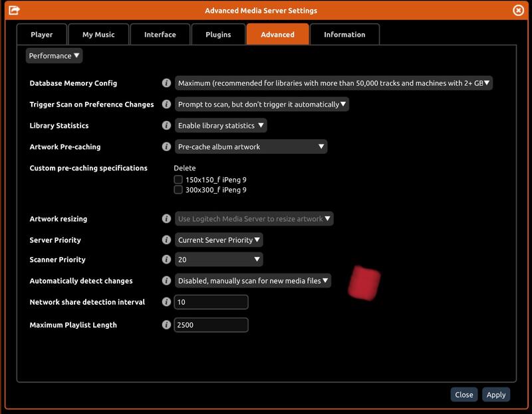The width and height of the screenshot is (532, 414).
Task: Click info icon for Artwork Pre-caching
Action: point(166,146)
